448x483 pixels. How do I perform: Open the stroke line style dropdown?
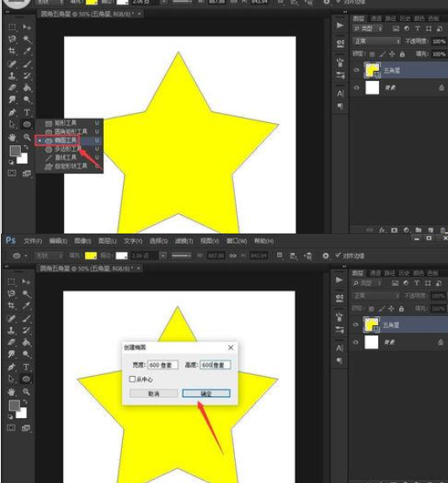(182, 255)
